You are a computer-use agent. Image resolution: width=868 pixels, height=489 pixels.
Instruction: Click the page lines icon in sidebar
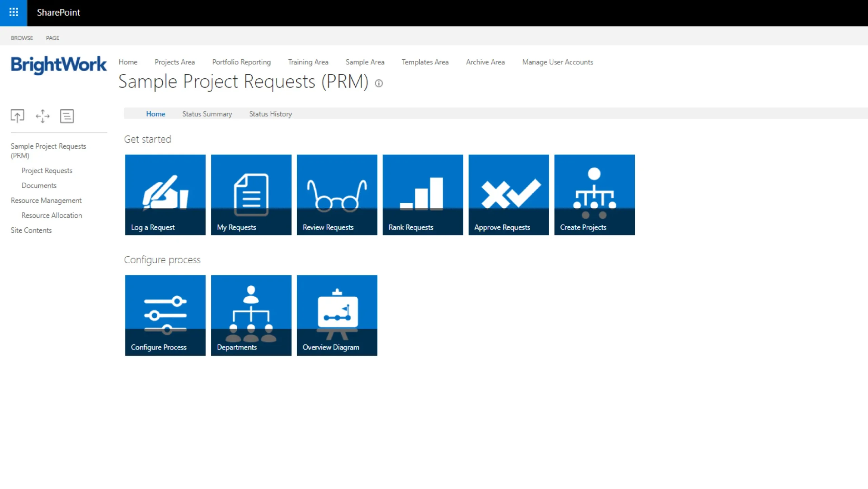click(x=67, y=116)
